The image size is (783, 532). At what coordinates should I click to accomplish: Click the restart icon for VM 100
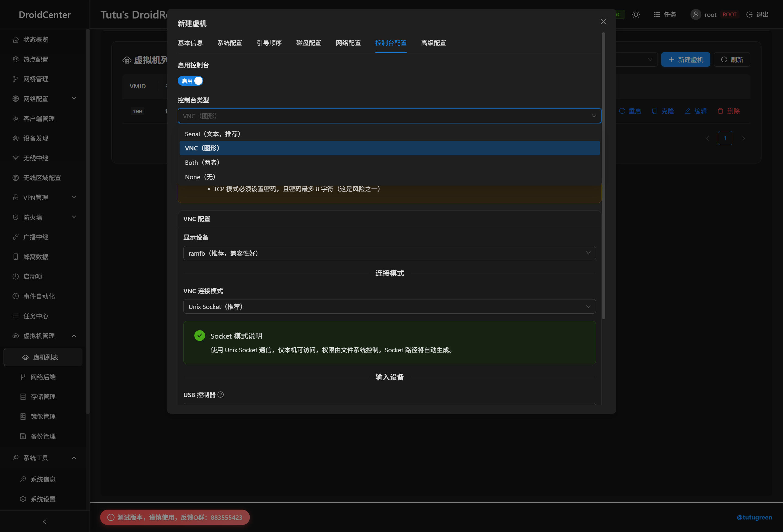[x=622, y=111]
